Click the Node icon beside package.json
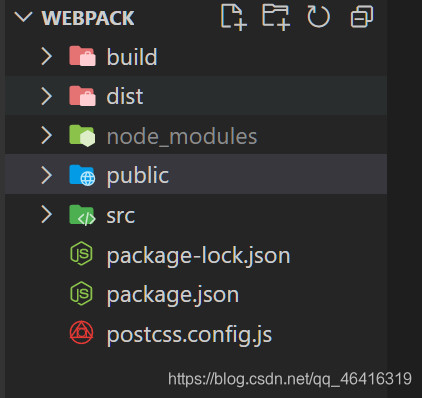This screenshot has height=398, width=422. tap(81, 294)
